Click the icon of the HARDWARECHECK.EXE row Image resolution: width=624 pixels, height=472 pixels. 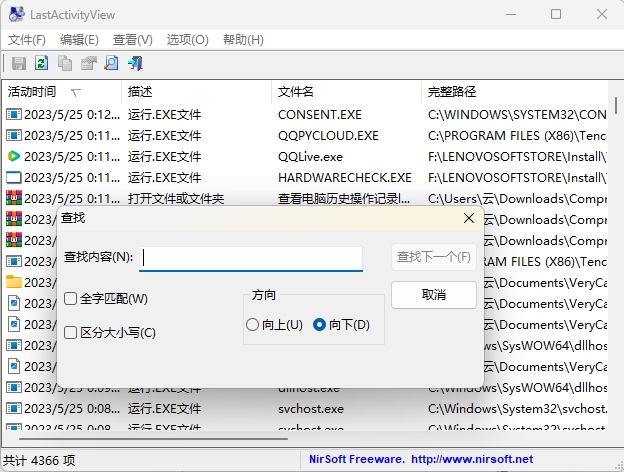pyautogui.click(x=14, y=177)
